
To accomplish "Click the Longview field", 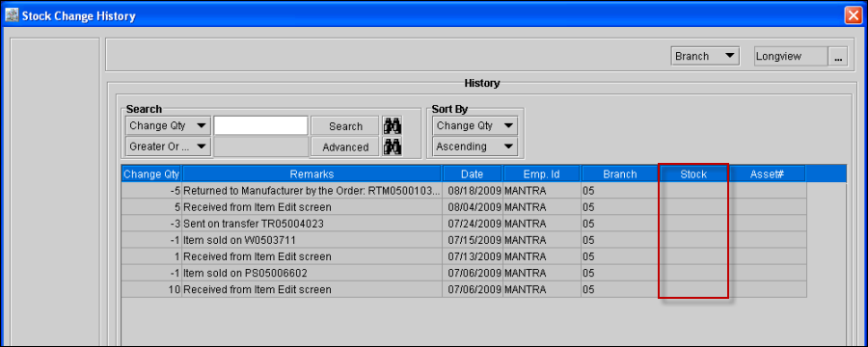I will 791,57.
